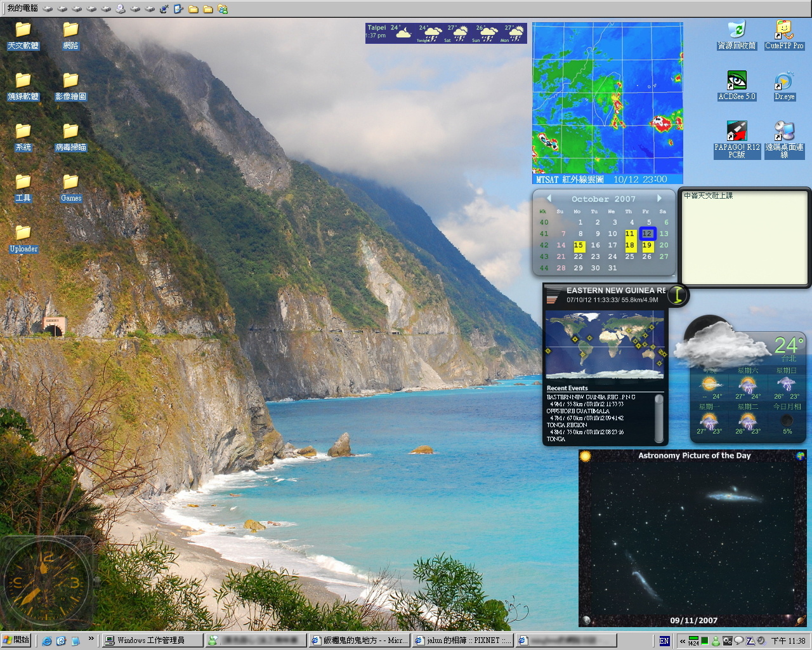Launch the ACDSee 5.0 shortcut
Image resolution: width=812 pixels, height=650 pixels.
tap(737, 86)
